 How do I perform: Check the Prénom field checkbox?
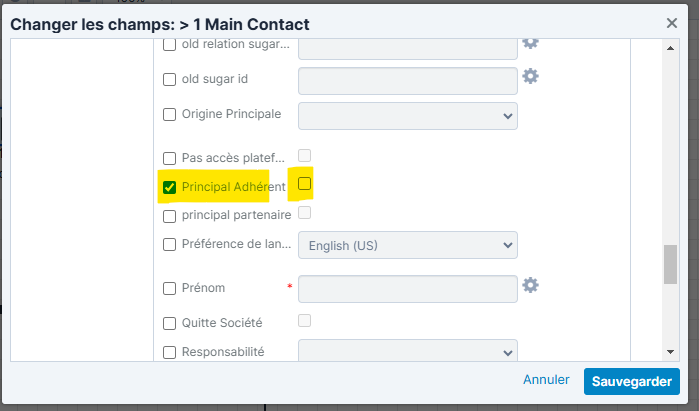(x=169, y=289)
